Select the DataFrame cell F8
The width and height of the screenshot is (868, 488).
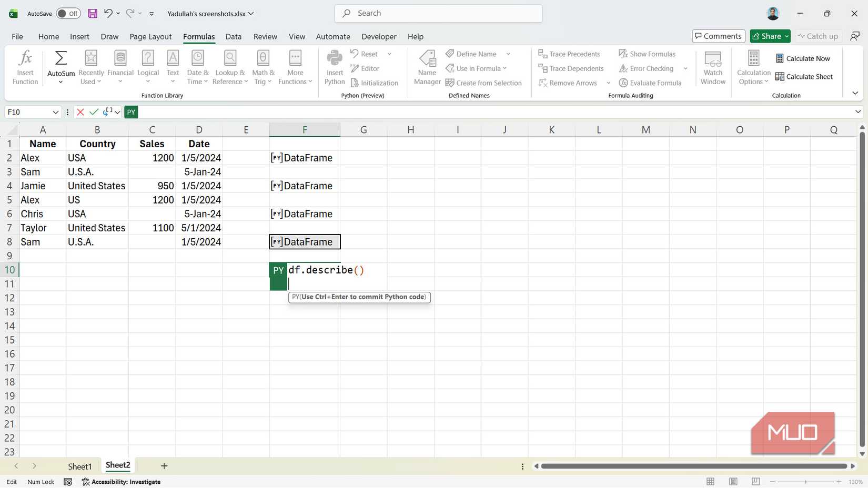(x=305, y=242)
